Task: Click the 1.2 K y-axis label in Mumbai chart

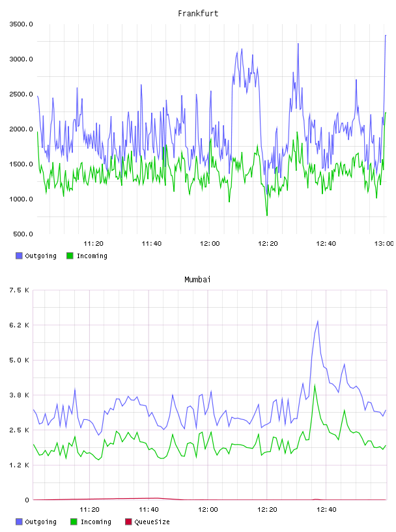Action: (x=19, y=465)
